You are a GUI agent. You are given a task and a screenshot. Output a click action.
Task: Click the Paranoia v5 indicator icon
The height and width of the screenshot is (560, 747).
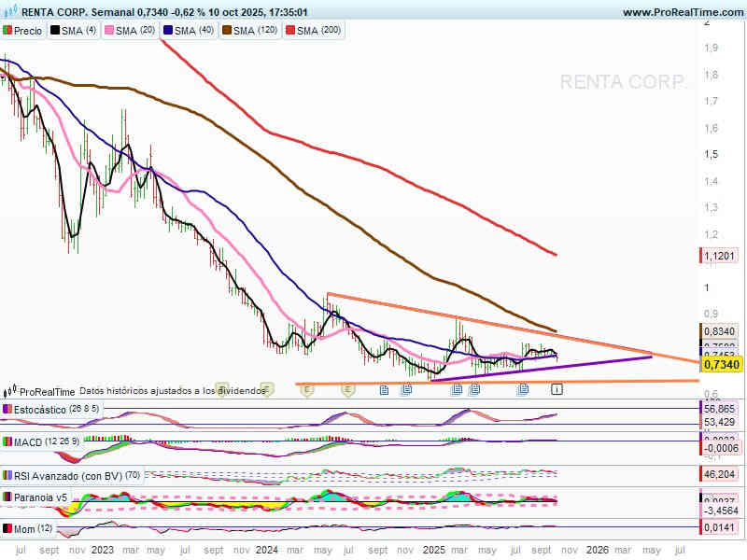coord(9,497)
